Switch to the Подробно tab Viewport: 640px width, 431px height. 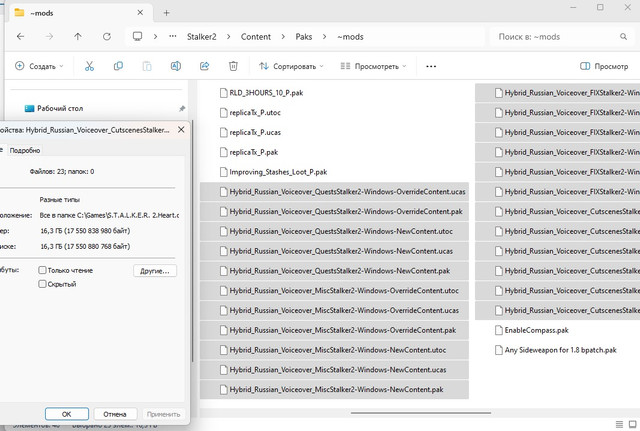point(25,151)
